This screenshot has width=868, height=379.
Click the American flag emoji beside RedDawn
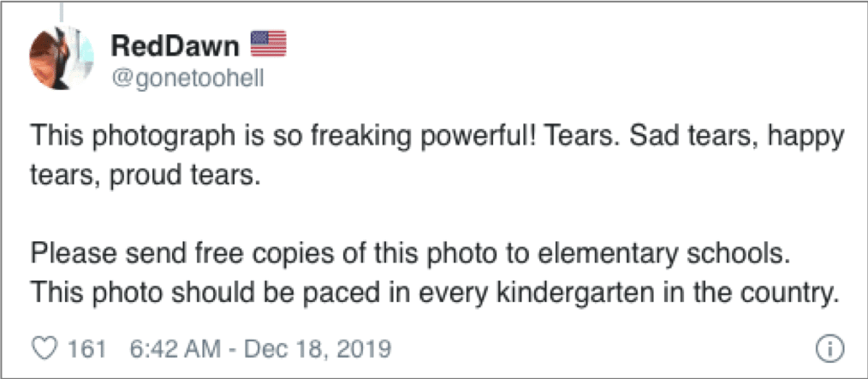tap(267, 42)
